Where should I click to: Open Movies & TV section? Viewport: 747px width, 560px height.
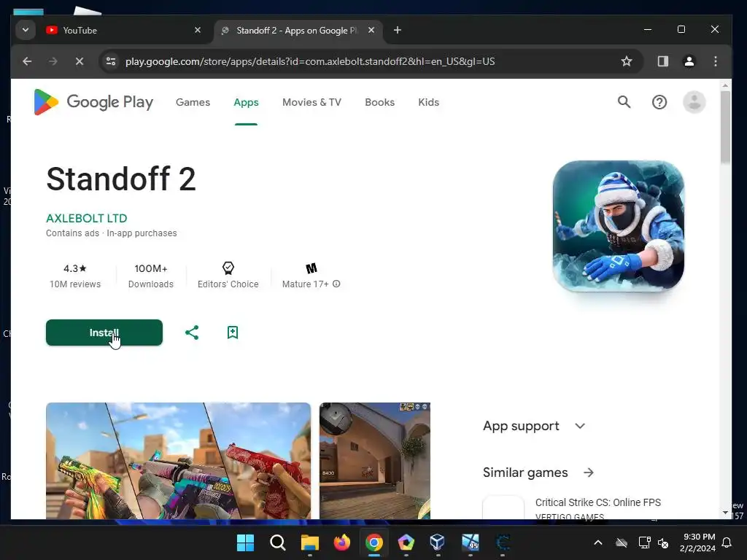311,102
